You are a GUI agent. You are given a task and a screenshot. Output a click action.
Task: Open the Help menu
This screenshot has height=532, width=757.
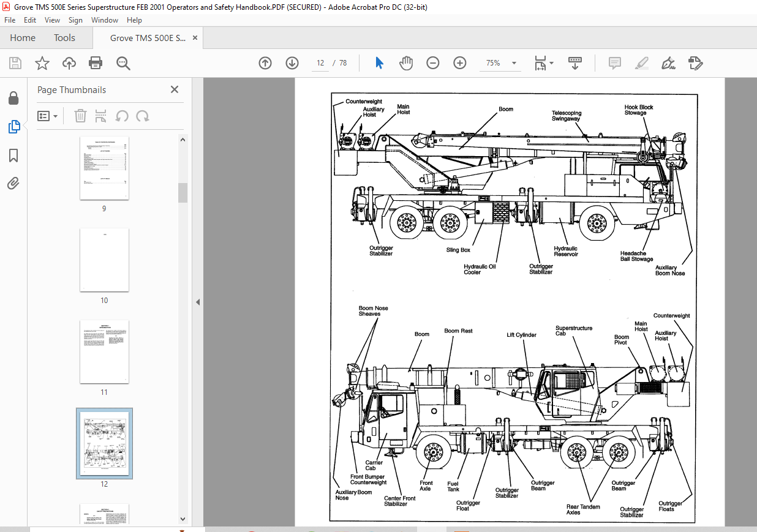(x=134, y=20)
